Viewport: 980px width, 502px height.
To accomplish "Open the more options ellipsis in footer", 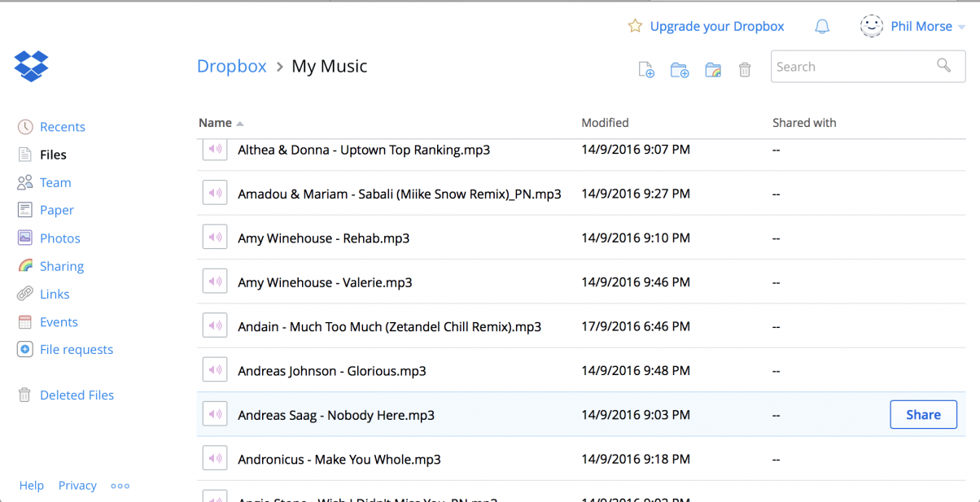I will pos(120,486).
